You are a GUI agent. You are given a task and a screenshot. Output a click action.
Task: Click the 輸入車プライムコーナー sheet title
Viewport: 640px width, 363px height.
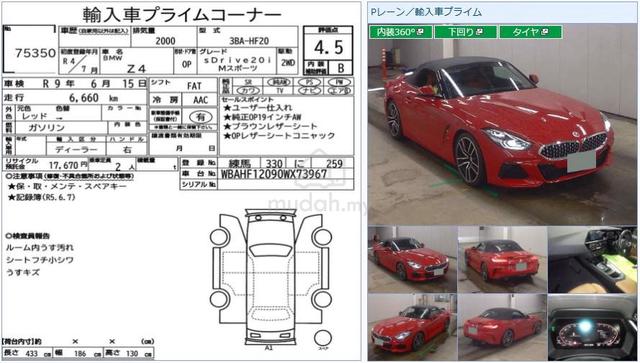point(182,15)
